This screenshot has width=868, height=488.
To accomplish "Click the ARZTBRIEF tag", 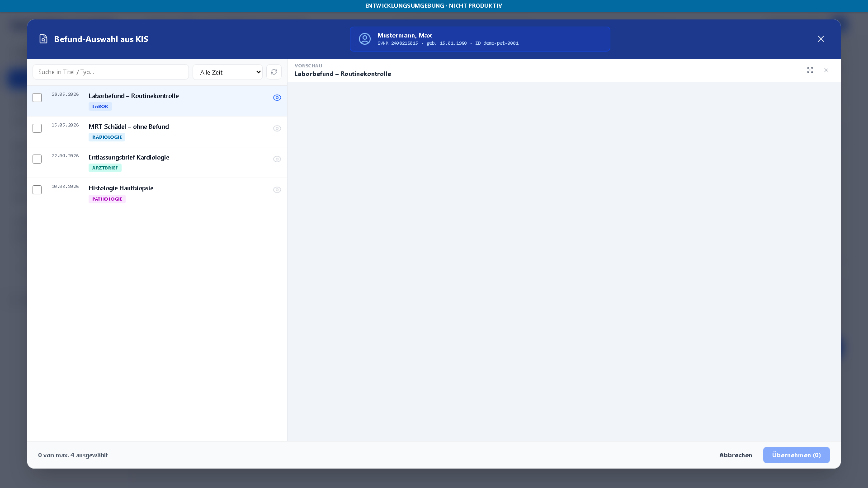I will click(x=105, y=168).
